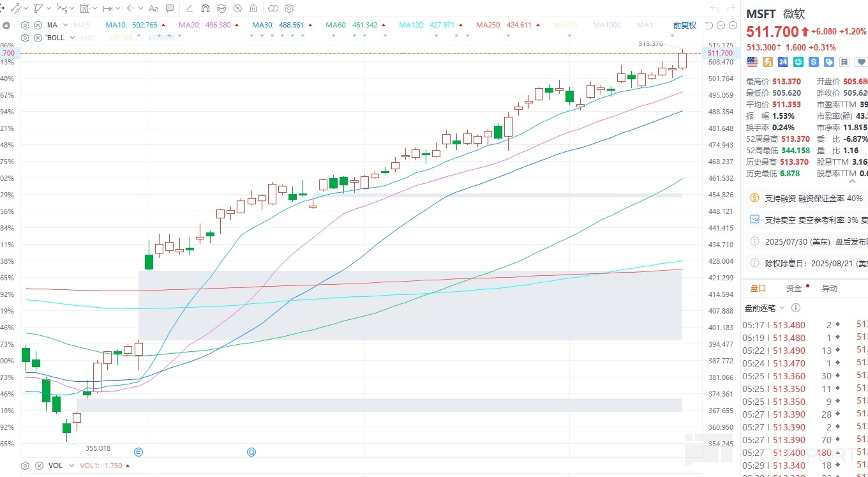Click the heart favorite icon for MSFT
This screenshot has height=477, width=868.
pos(860,62)
